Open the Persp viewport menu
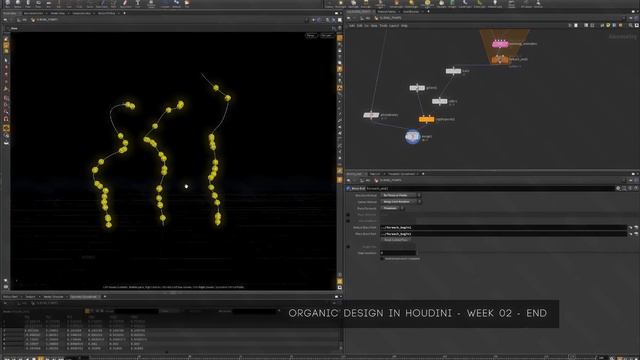Screen dimensions: 640x360 point(311,36)
